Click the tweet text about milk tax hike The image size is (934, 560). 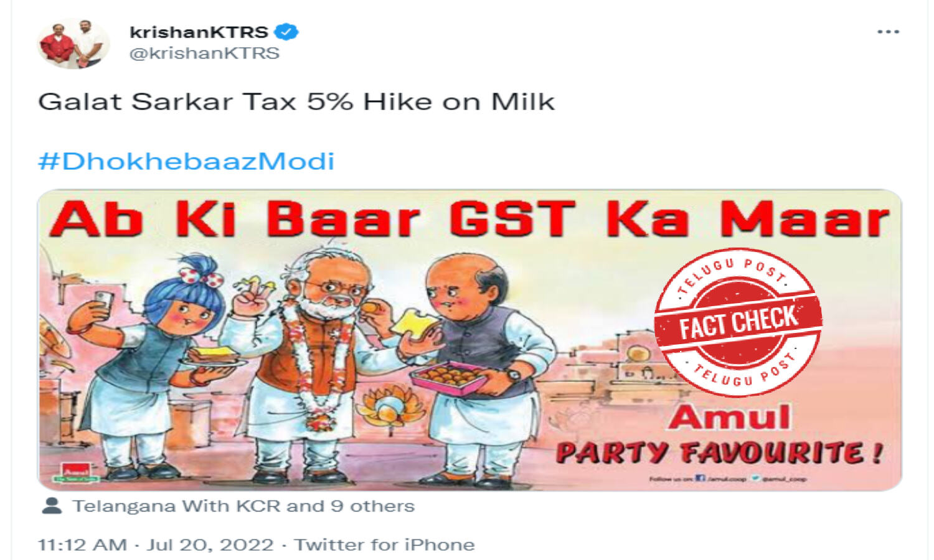point(296,101)
